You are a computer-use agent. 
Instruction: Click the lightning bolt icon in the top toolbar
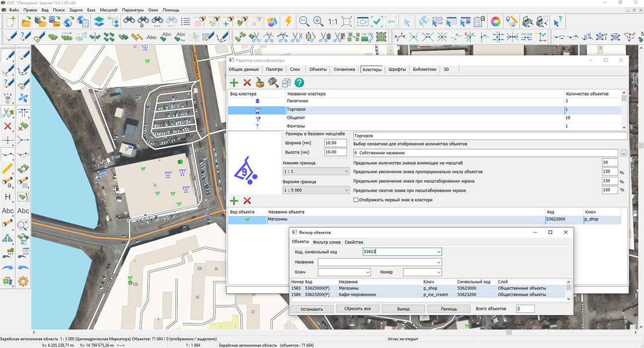pos(288,21)
